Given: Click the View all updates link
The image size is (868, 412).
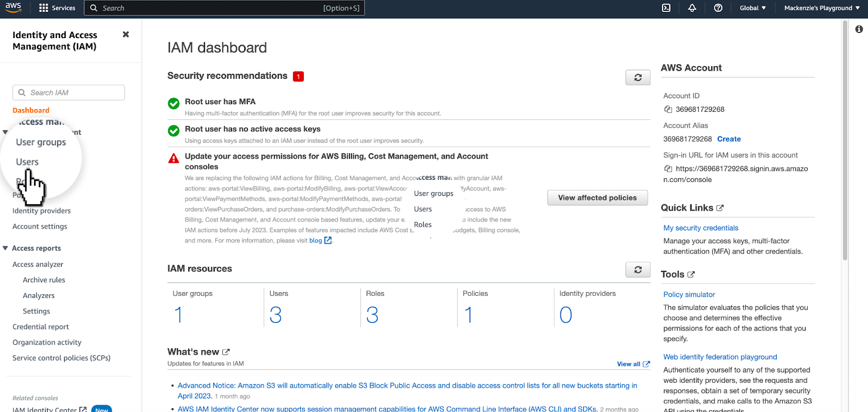Looking at the screenshot, I should pyautogui.click(x=633, y=364).
